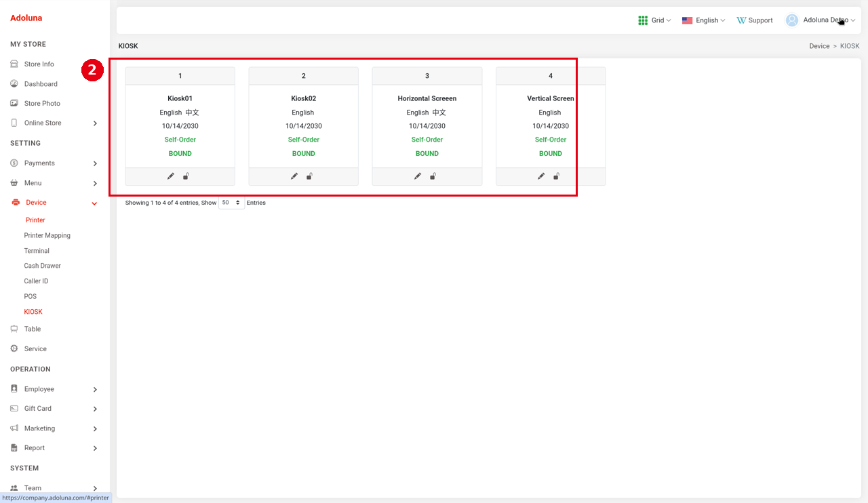Collapse the Device submenu

[54, 203]
